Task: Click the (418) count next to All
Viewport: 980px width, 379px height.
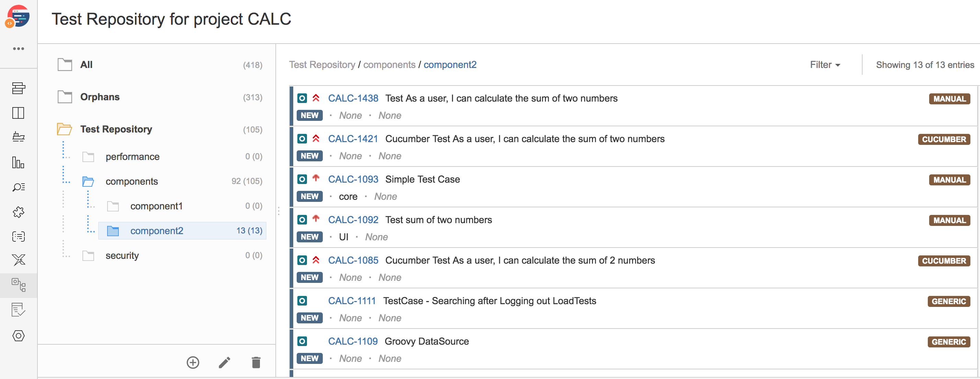Action: click(253, 65)
